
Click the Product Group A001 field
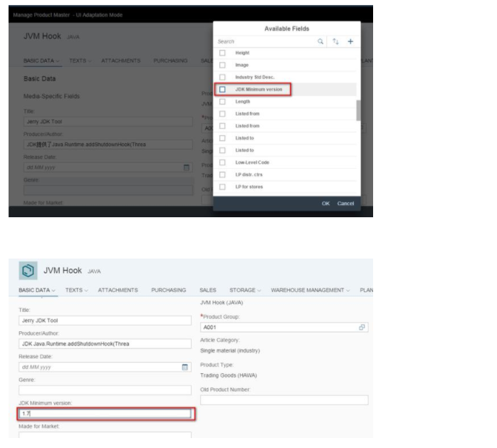click(x=284, y=327)
